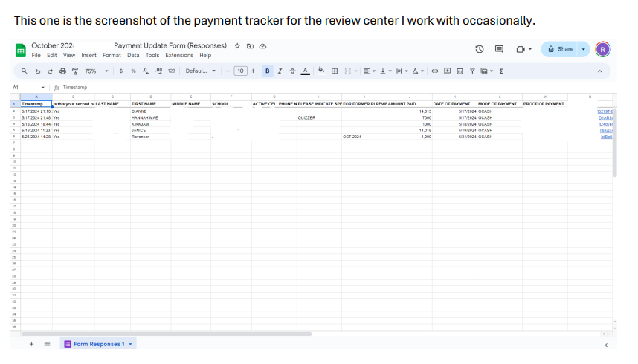Viewport: 638px width, 364px height.
Task: Format as currency with dollar sign
Action: click(121, 71)
